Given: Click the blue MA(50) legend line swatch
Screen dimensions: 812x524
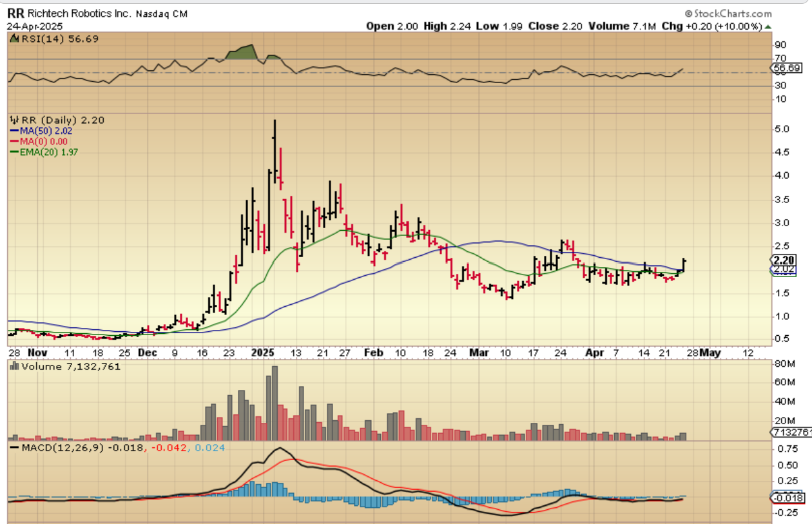Looking at the screenshot, I should 14,131.
